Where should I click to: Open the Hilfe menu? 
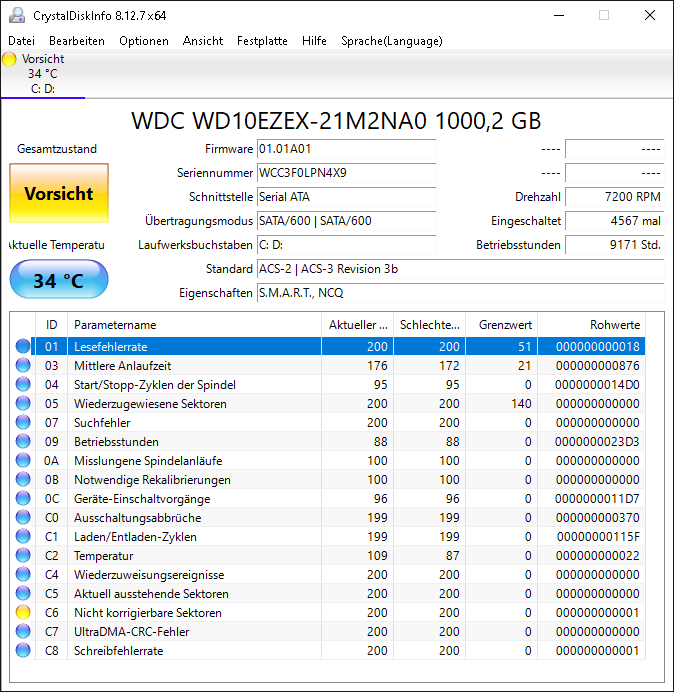pyautogui.click(x=314, y=41)
